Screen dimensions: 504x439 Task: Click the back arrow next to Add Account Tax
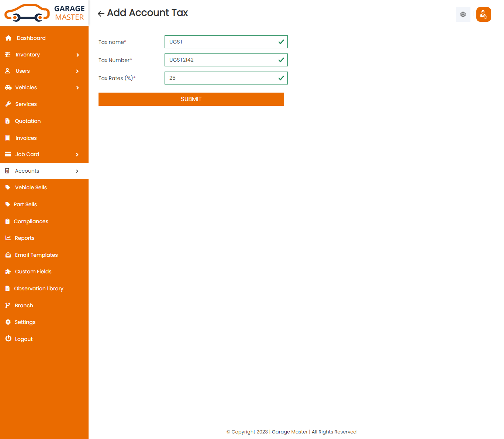pyautogui.click(x=100, y=13)
